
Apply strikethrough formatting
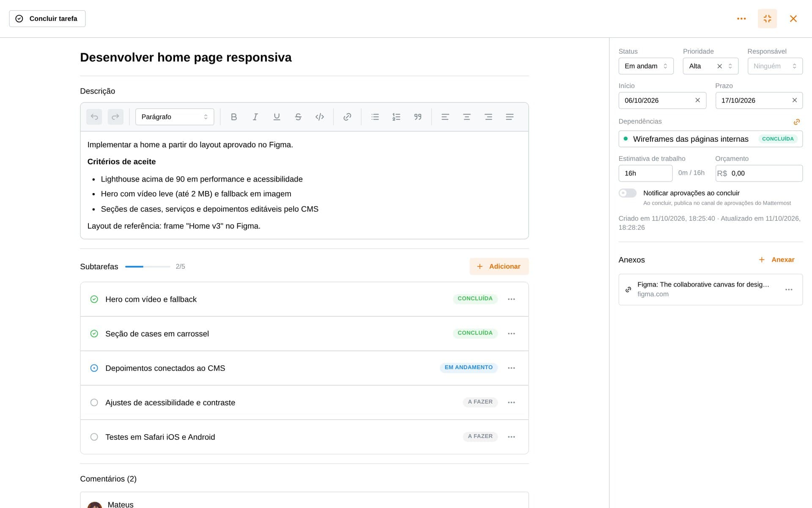(298, 117)
